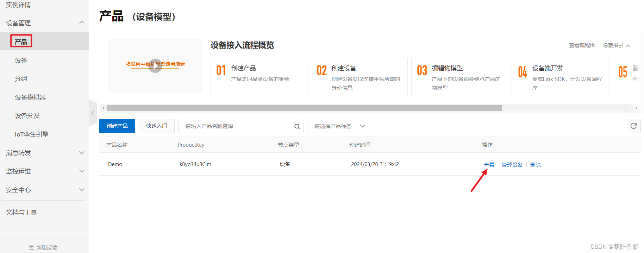Screen dimensions: 644x253
Task: Select 产品 in the sidebar
Action: click(x=21, y=41)
